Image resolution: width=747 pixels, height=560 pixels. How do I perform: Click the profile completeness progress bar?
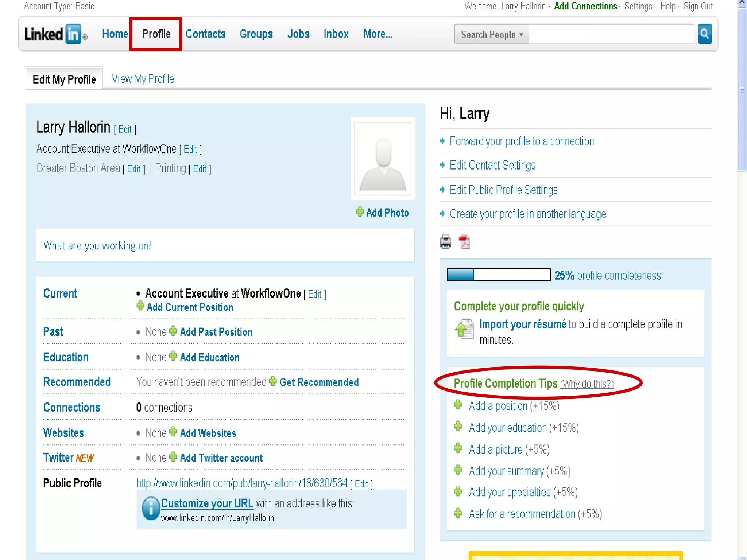499,275
